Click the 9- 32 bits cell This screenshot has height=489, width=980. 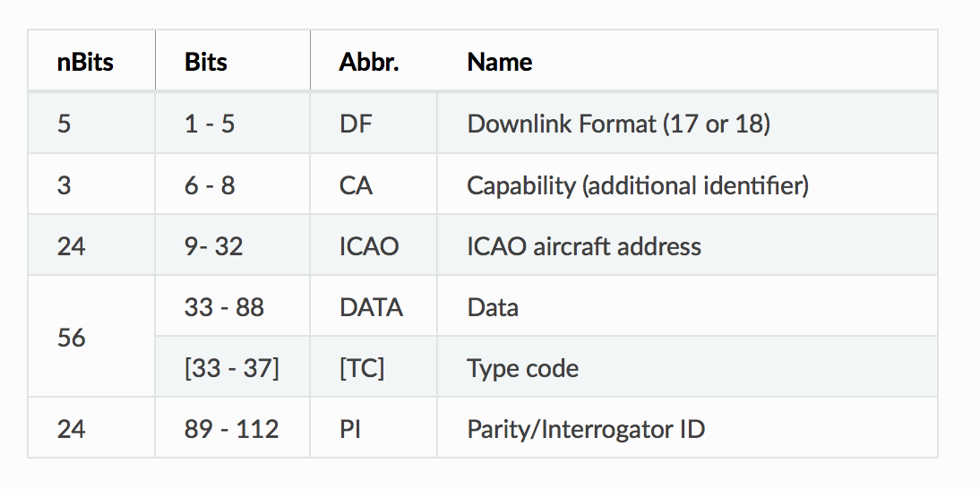213,246
